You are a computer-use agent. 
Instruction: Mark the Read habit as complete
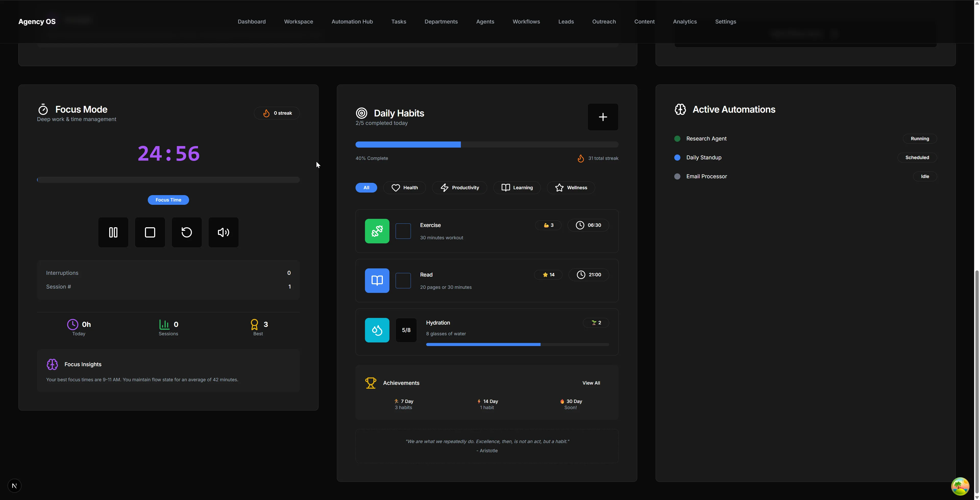pyautogui.click(x=403, y=281)
